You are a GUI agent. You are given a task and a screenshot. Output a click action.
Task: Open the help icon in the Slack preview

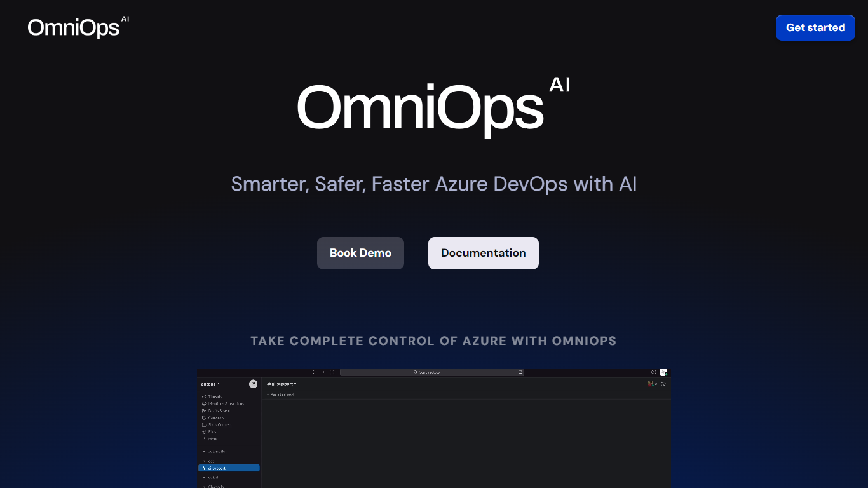[x=653, y=372]
